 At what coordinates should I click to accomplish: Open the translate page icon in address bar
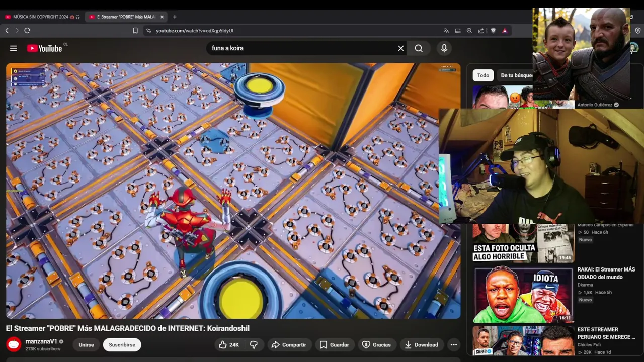point(446,31)
